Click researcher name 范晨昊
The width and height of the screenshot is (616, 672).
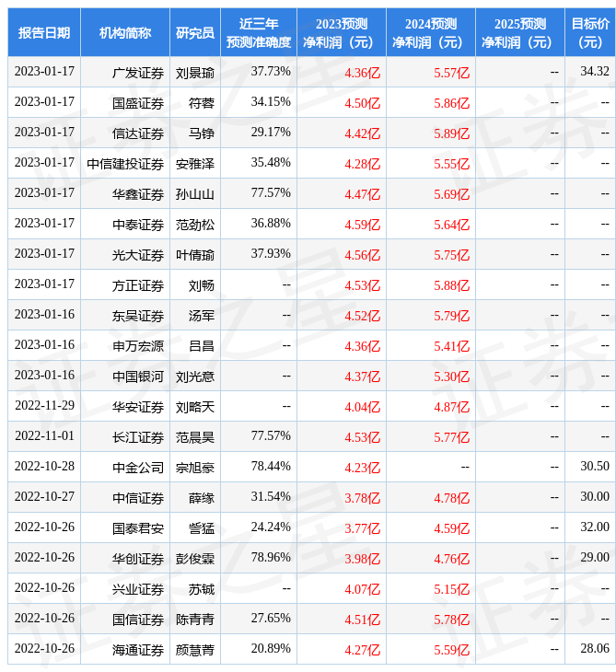click(x=195, y=437)
